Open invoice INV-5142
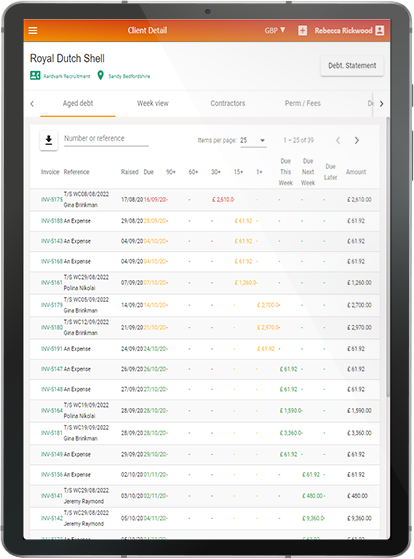Image resolution: width=414 pixels, height=559 pixels. tap(52, 518)
